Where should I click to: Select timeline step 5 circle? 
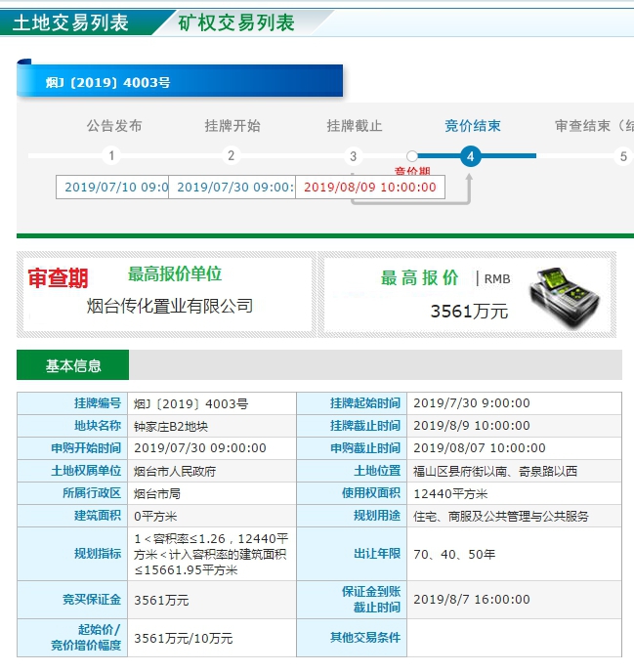coord(623,156)
